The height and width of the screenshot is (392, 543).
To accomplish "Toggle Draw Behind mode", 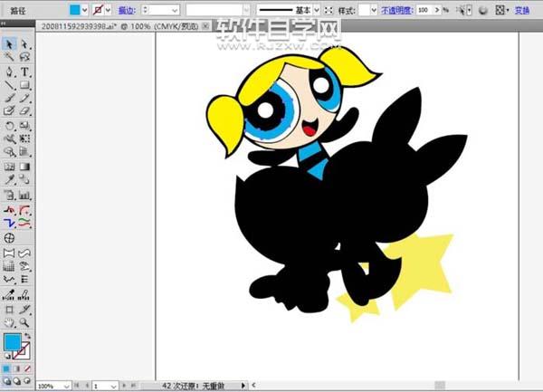I will [16, 381].
